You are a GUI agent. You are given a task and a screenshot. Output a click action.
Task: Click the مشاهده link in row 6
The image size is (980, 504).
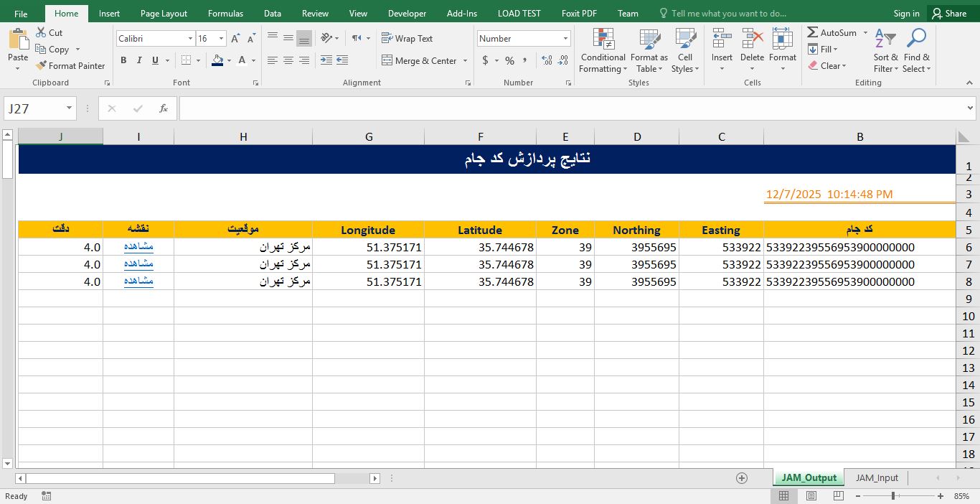click(x=139, y=247)
